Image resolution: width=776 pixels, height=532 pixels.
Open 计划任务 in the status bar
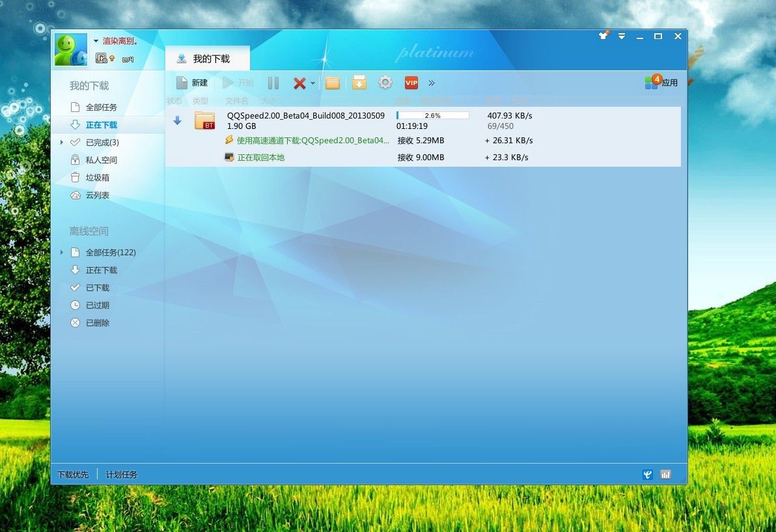[121, 475]
